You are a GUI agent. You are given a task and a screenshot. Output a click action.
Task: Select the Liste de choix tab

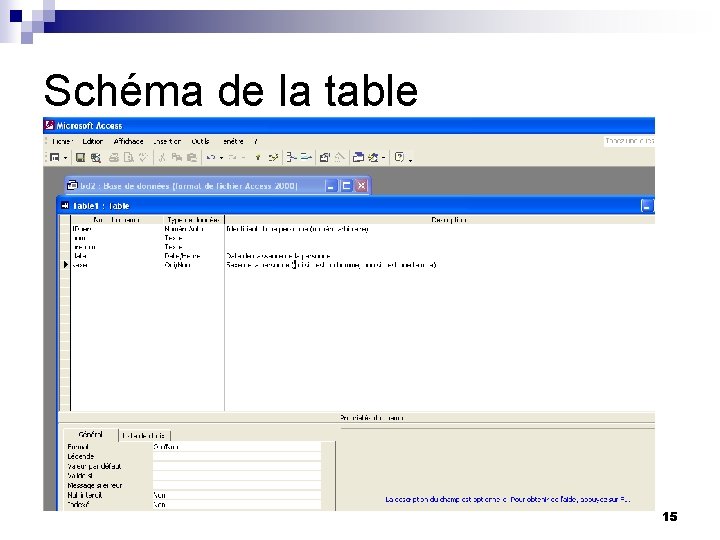[x=144, y=435]
